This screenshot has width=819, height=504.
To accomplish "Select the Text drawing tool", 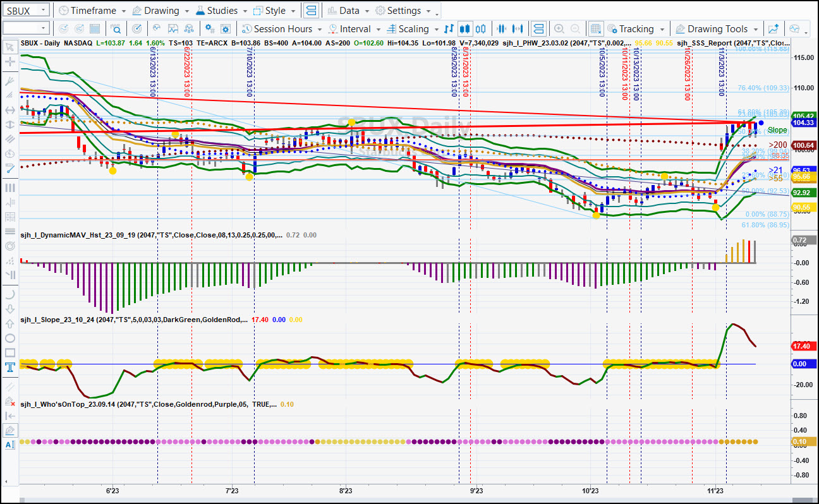I will (9, 367).
